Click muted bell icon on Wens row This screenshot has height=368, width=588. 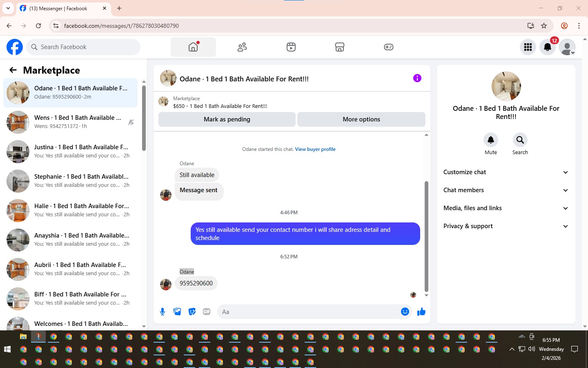(131, 122)
